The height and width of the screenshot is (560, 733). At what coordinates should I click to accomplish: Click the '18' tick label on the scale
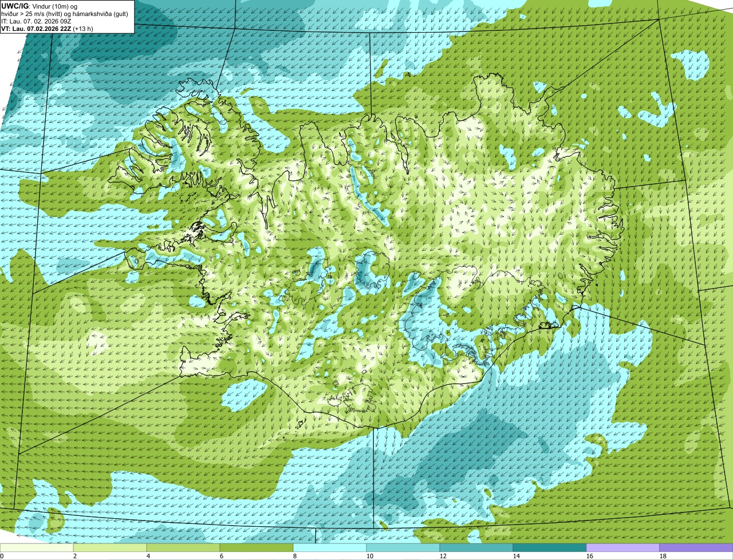pyautogui.click(x=663, y=556)
